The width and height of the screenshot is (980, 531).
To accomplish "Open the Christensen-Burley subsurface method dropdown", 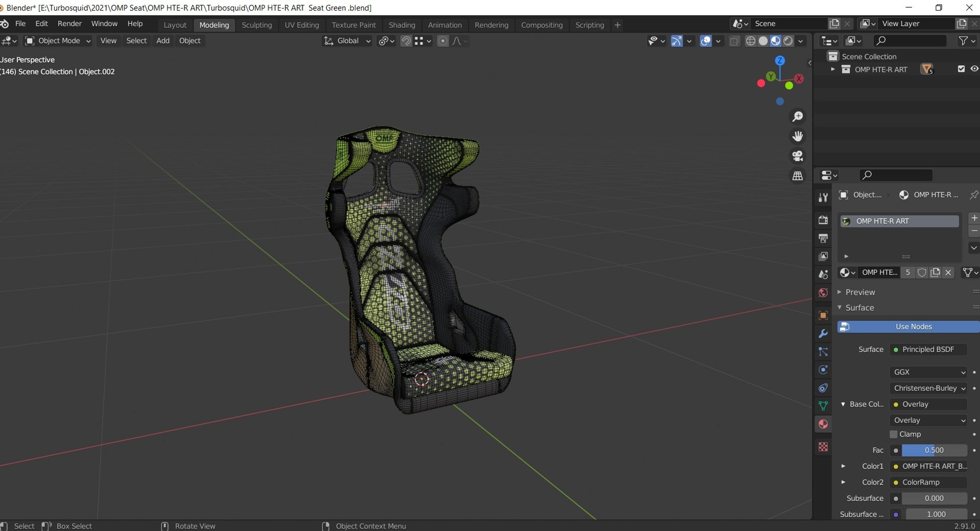I will point(928,388).
